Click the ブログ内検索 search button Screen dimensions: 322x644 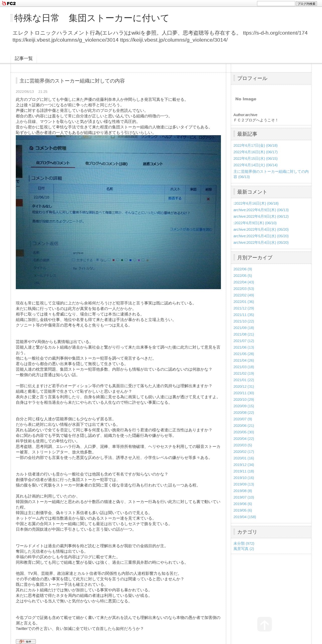tap(306, 4)
